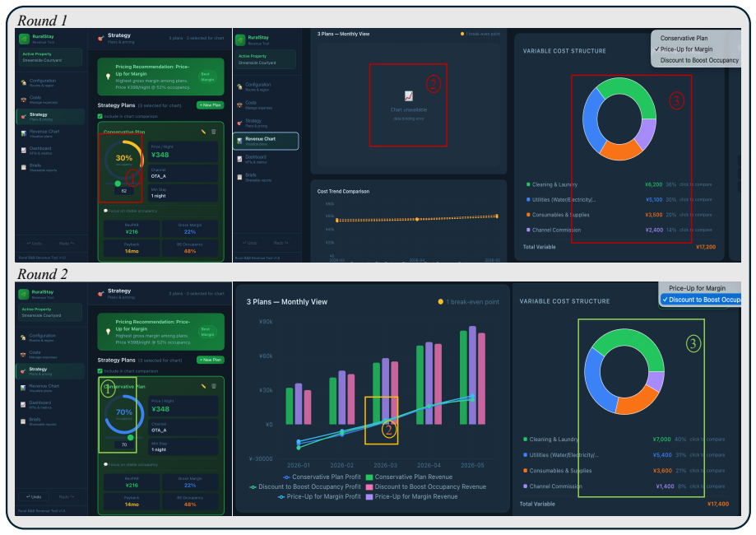Click '+ New Plan' button in Round 2

pos(211,360)
